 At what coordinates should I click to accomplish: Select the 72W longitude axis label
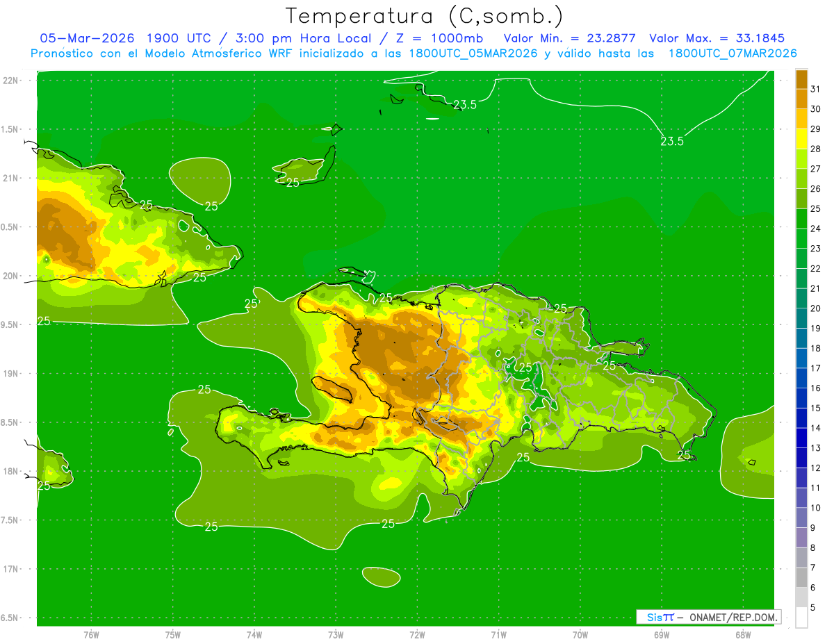(417, 634)
